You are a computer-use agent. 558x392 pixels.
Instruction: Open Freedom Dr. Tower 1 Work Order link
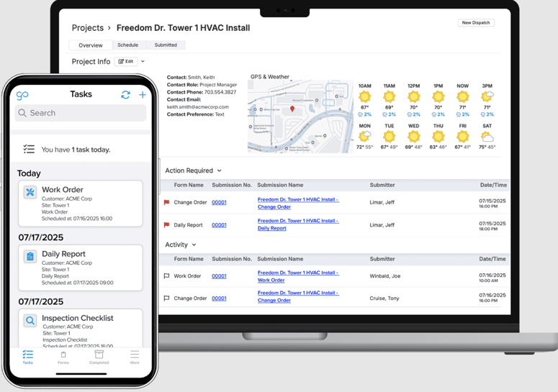coord(298,276)
